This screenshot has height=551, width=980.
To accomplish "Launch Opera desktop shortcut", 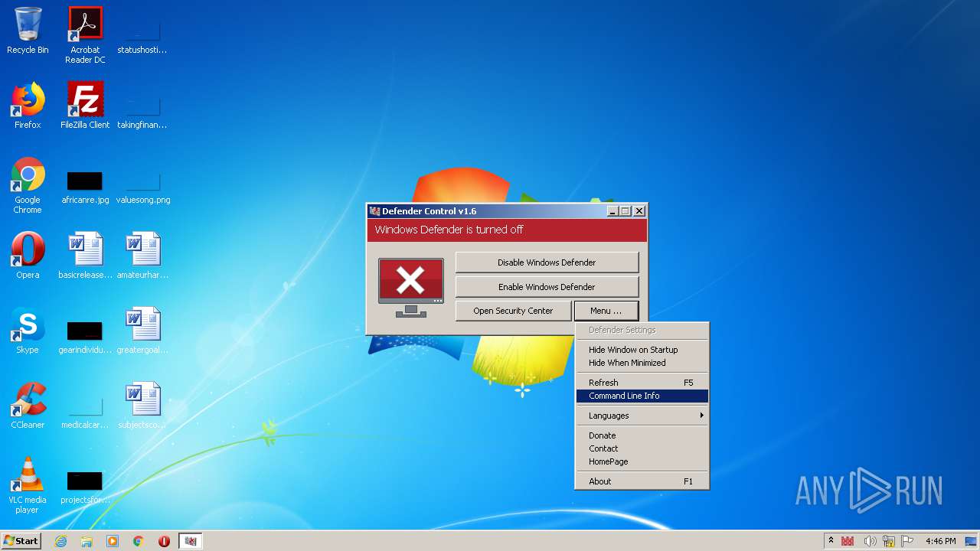I will (x=28, y=256).
